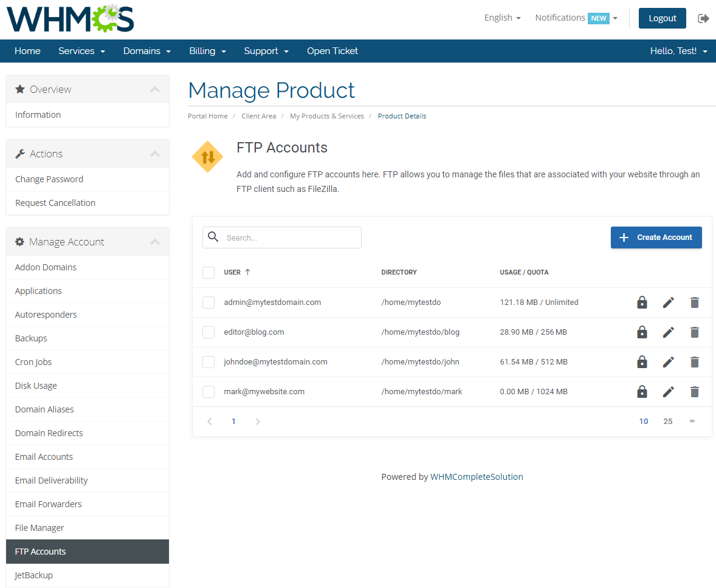Open the Email Forwarders sidebar link
This screenshot has width=716, height=588.
(48, 504)
